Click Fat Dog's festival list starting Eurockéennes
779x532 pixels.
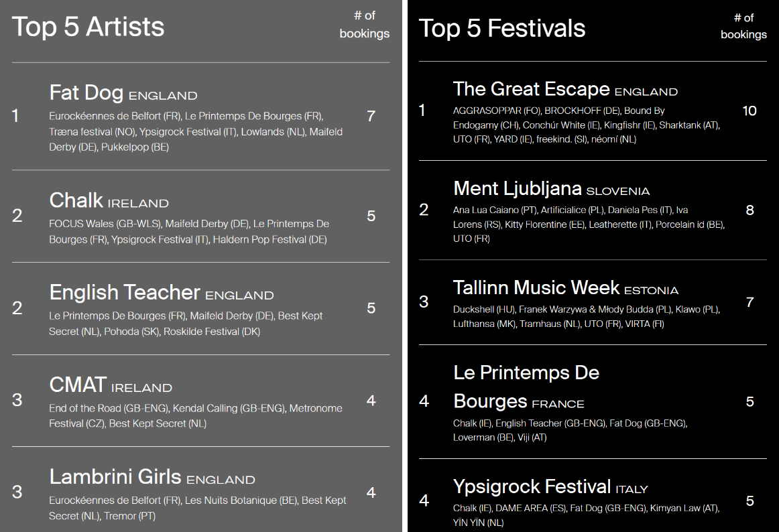196,131
